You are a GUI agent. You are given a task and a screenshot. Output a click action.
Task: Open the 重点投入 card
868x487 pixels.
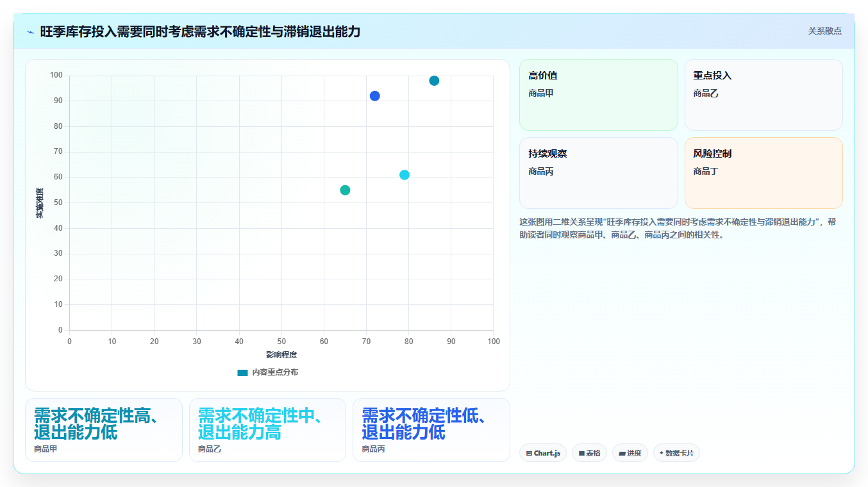coord(764,95)
